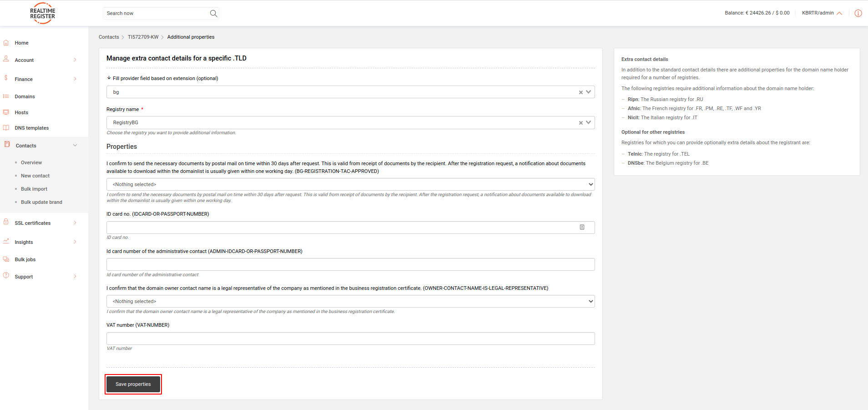This screenshot has width=868, height=410.
Task: Click the Telnic registry list entry
Action: point(658,154)
